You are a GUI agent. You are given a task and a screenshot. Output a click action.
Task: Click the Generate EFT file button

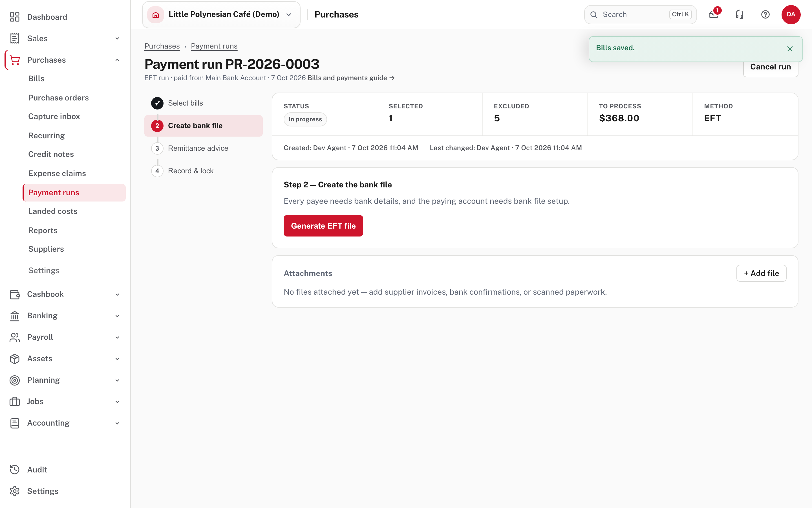coord(323,226)
